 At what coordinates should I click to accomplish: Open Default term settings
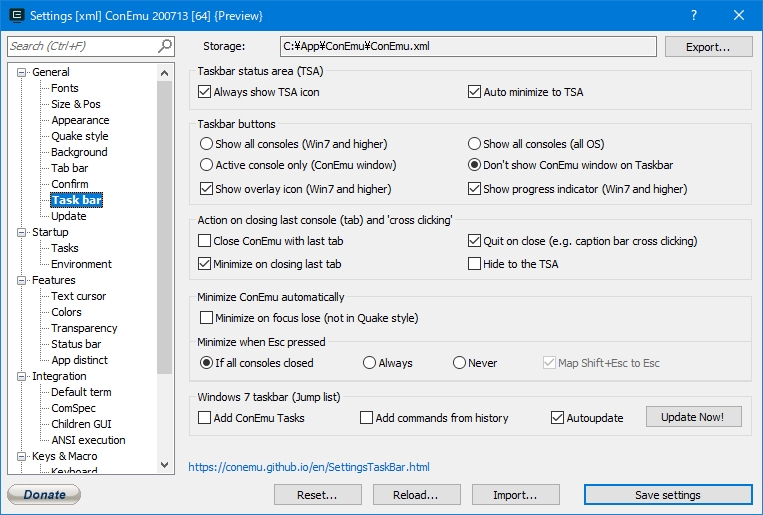point(81,392)
